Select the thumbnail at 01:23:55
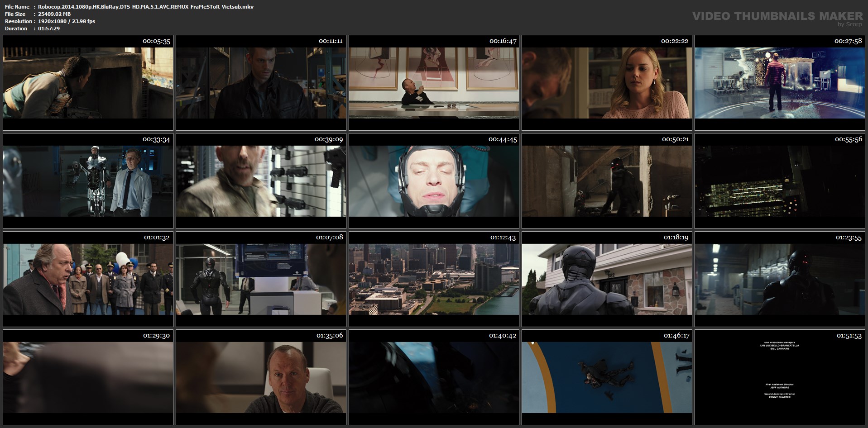The height and width of the screenshot is (428, 868). [780, 279]
